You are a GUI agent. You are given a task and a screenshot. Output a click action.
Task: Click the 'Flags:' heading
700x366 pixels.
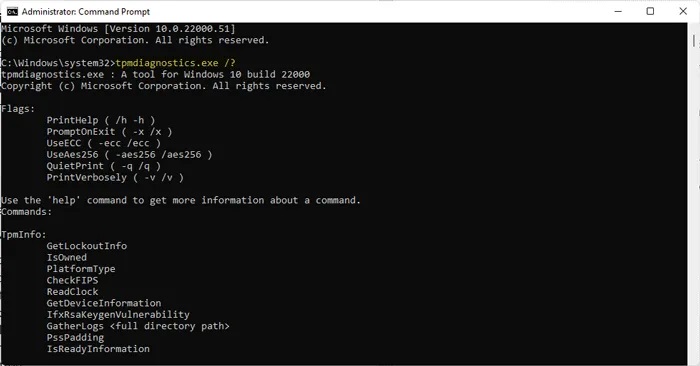point(18,108)
